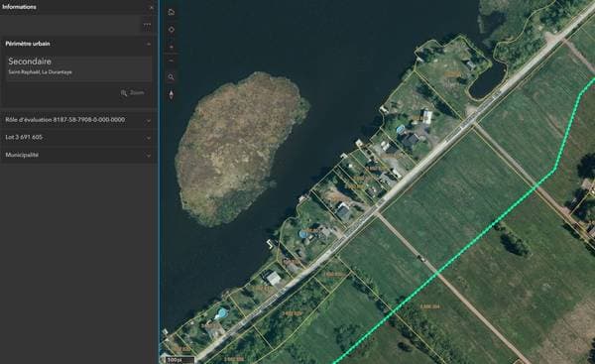Click the Périmètre urbain heading
595x364 pixels.
click(28, 44)
